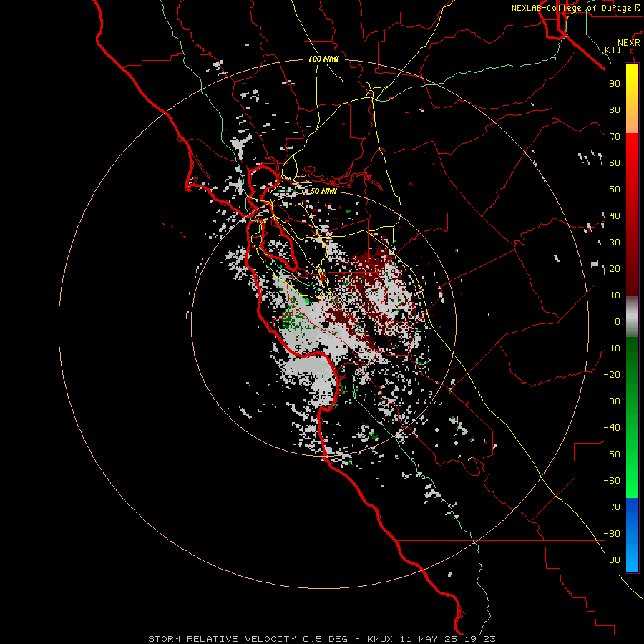
Task: Click the "100 NMI" range ring label
Action: (323, 59)
